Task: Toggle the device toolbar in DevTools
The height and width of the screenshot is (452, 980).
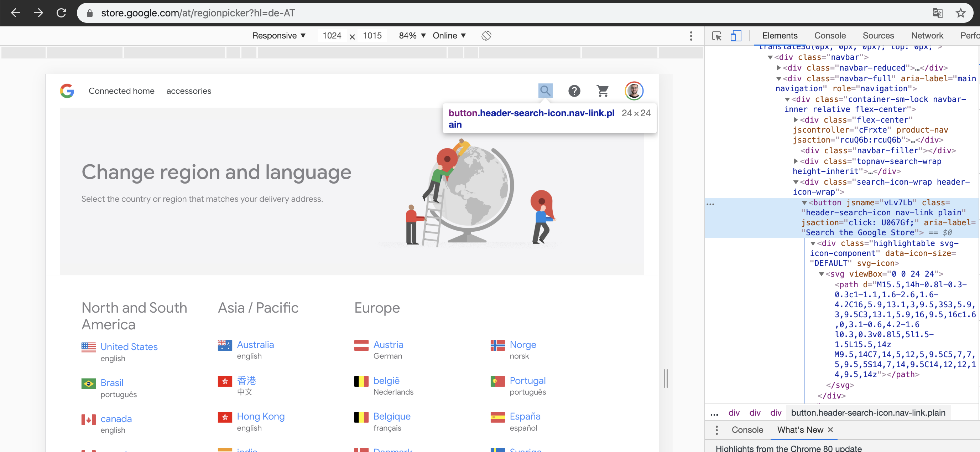Action: [735, 36]
